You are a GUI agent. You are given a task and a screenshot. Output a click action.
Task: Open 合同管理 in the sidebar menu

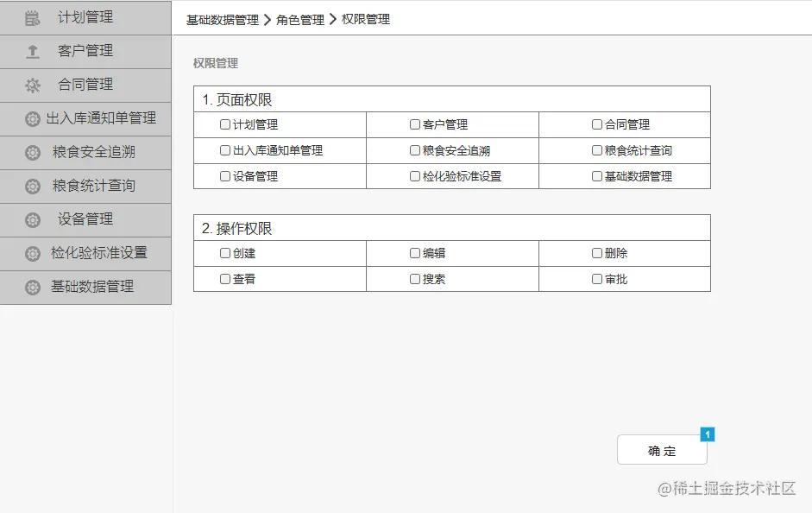[x=85, y=85]
